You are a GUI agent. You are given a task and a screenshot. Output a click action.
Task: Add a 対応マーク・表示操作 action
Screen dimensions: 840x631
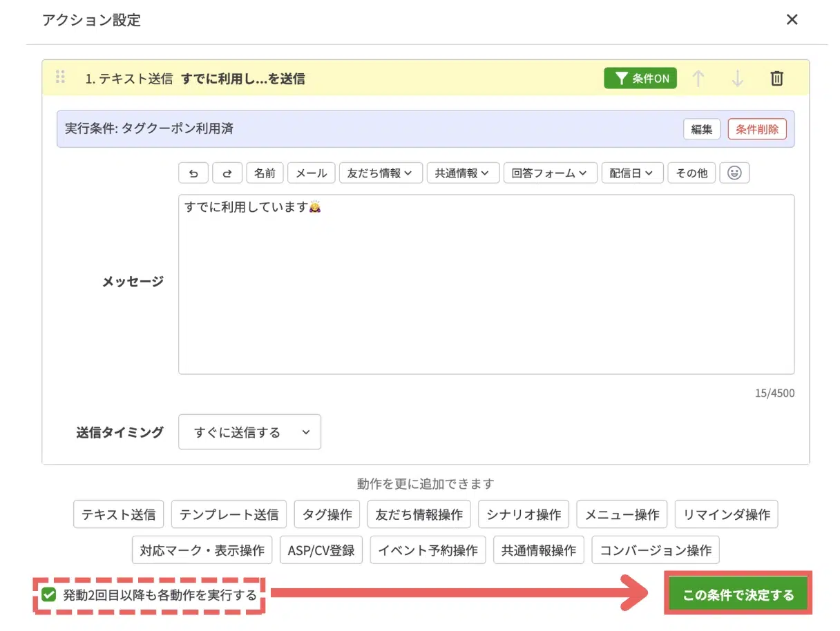click(x=202, y=550)
